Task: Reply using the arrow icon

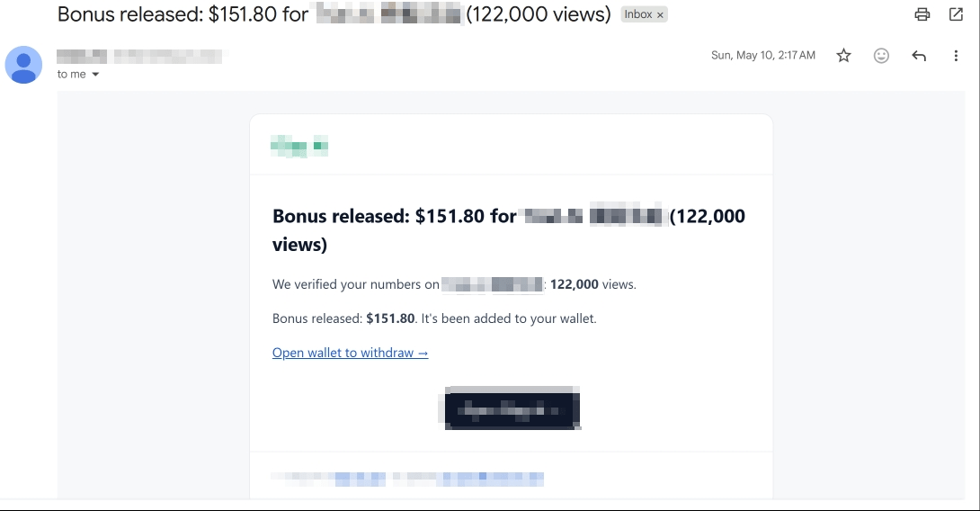Action: (x=919, y=56)
